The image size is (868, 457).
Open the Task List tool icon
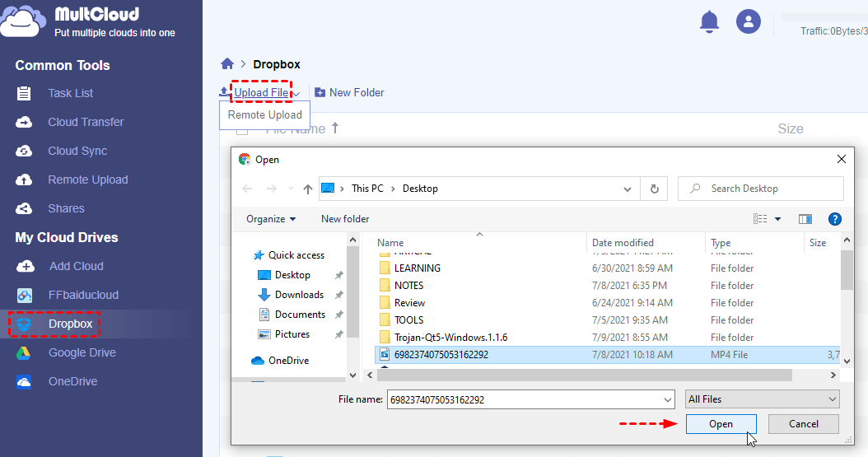24,94
